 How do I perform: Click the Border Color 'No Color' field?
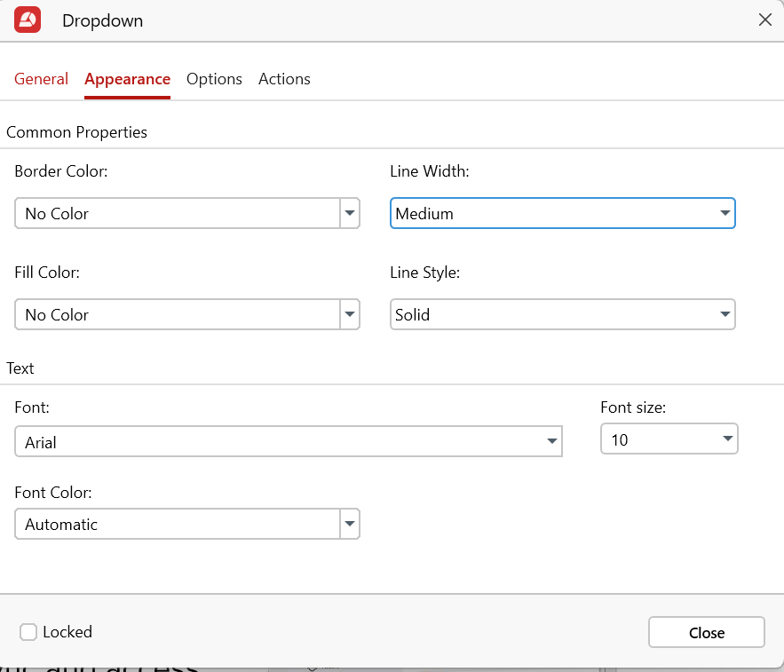[x=178, y=214]
